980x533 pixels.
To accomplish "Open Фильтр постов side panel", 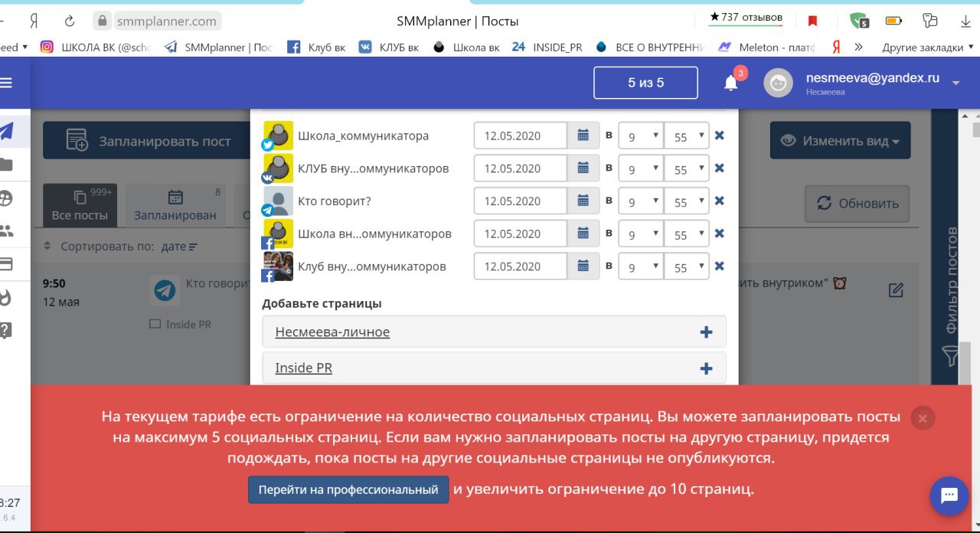I will click(x=950, y=296).
